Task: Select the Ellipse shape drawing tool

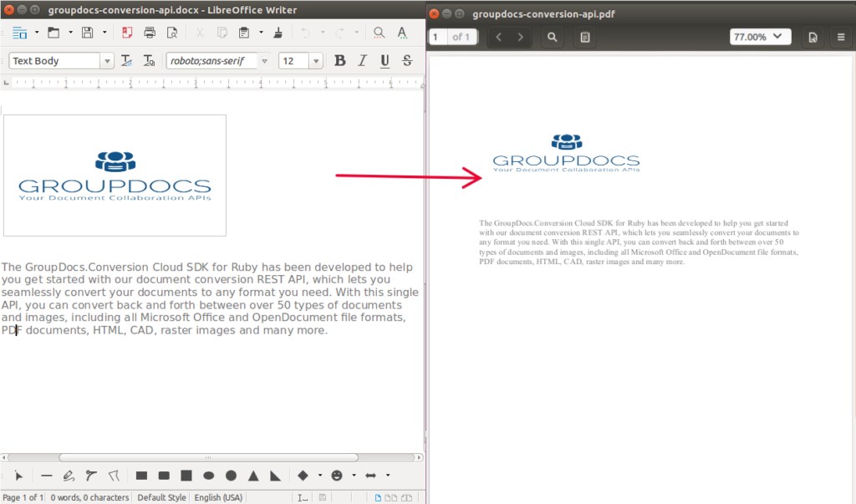Action: 209,476
